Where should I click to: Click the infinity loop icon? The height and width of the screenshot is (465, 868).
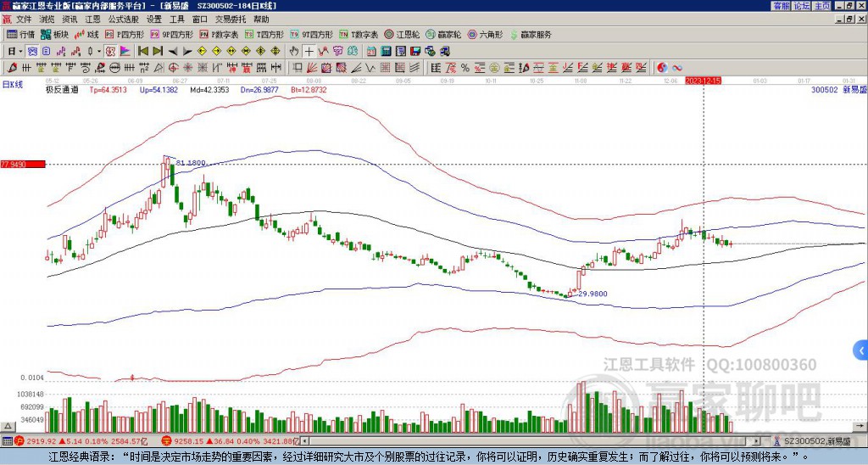pyautogui.click(x=677, y=68)
